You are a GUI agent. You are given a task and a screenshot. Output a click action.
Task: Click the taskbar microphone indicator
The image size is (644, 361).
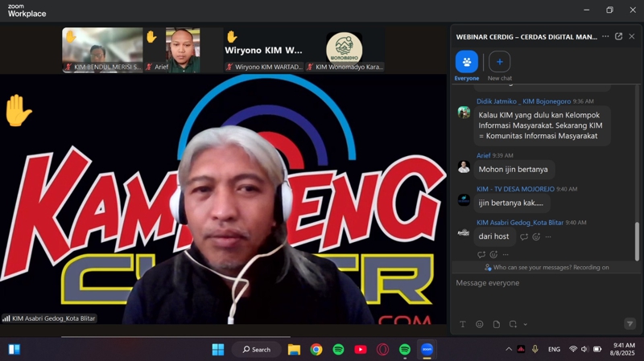(x=535, y=349)
